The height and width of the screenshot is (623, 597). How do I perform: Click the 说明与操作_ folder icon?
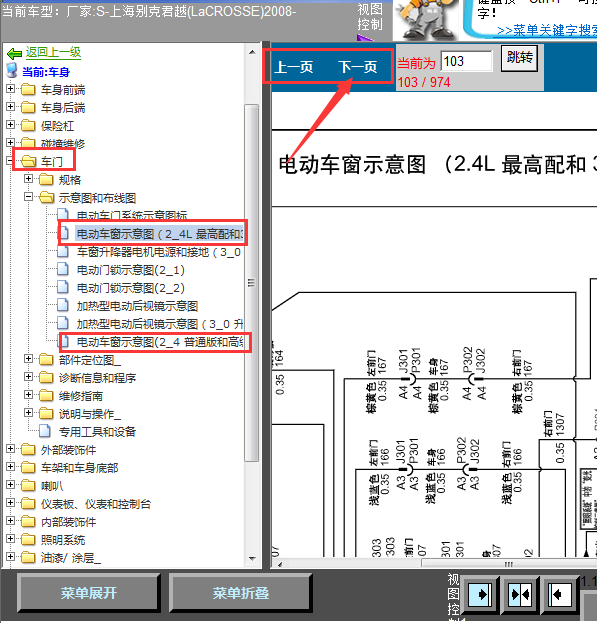coord(46,413)
